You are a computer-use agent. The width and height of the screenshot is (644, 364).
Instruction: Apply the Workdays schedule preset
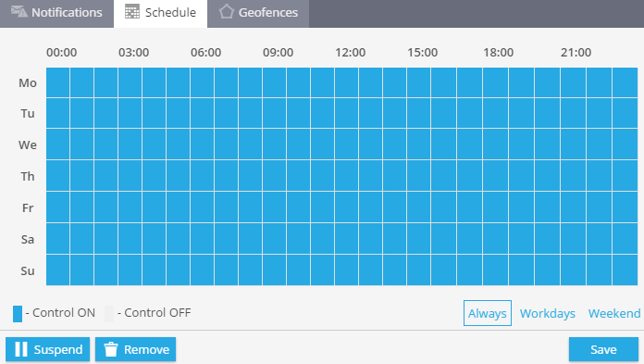point(548,313)
